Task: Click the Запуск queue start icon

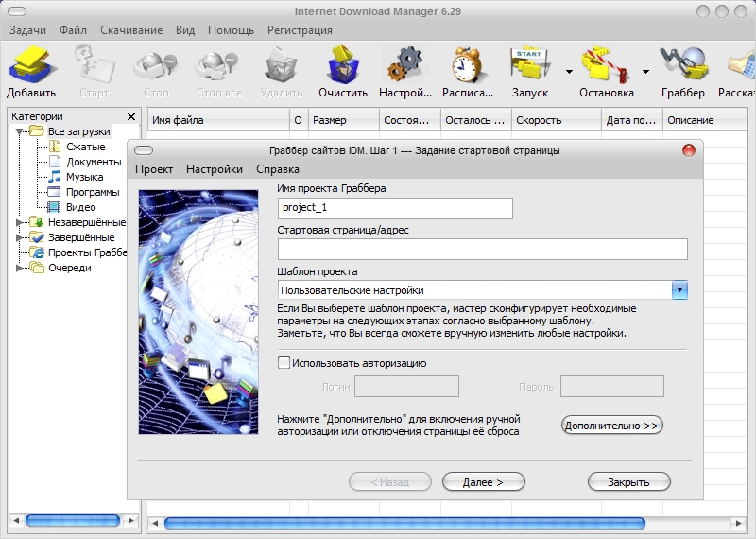Action: pyautogui.click(x=529, y=64)
